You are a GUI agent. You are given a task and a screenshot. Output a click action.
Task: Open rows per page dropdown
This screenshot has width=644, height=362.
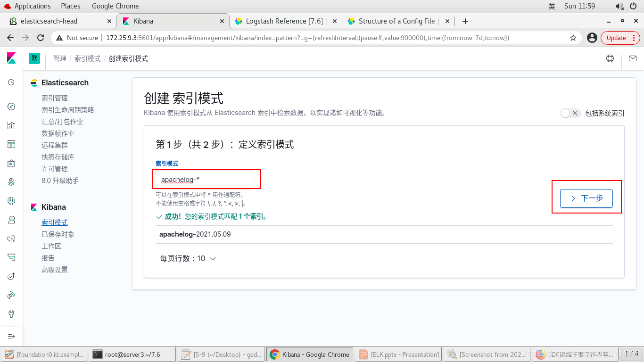coord(188,258)
